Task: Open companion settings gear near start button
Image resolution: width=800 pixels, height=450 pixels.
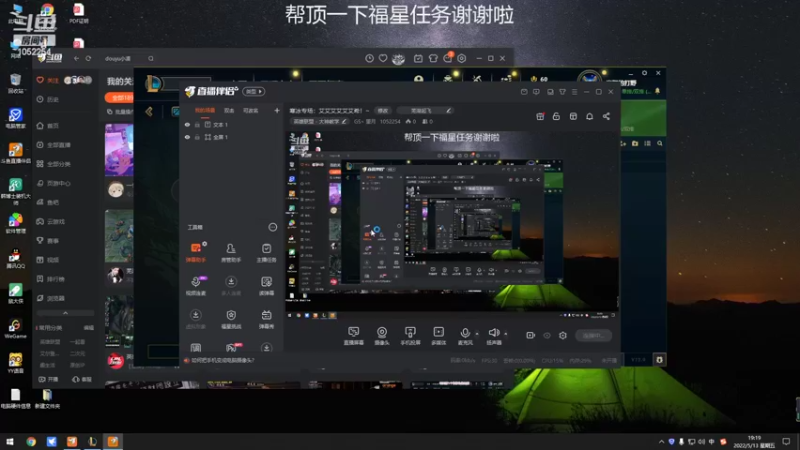Action: pyautogui.click(x=563, y=335)
